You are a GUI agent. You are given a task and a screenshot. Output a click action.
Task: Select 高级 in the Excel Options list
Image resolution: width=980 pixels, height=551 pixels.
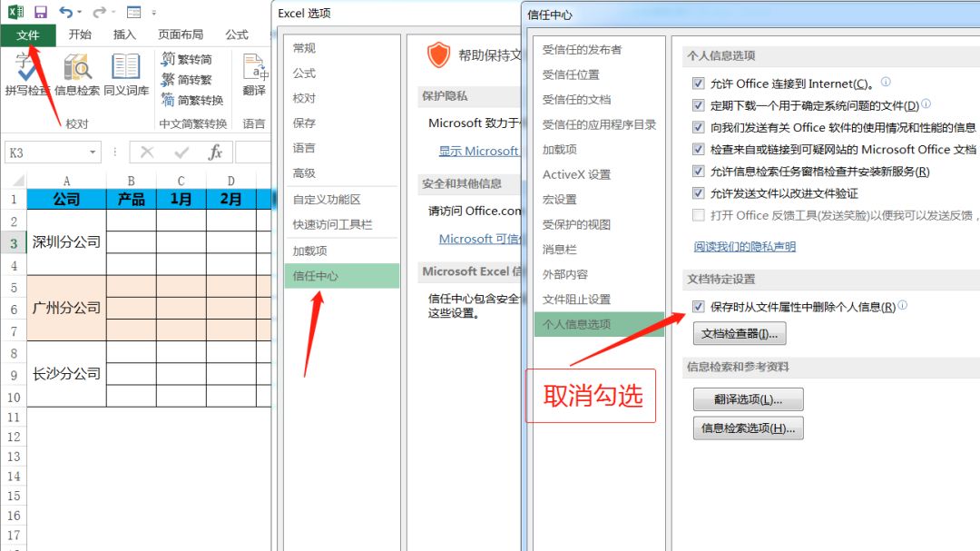pos(341,173)
